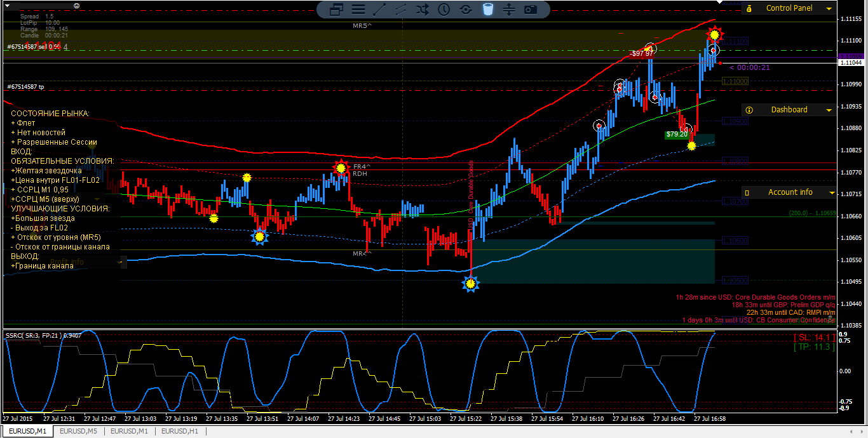The height and width of the screenshot is (438, 868).
Task: Click the ОБЯЗАТЕЛЬНЫЕ УСЛОВИЯ heading text
Action: 63,161
